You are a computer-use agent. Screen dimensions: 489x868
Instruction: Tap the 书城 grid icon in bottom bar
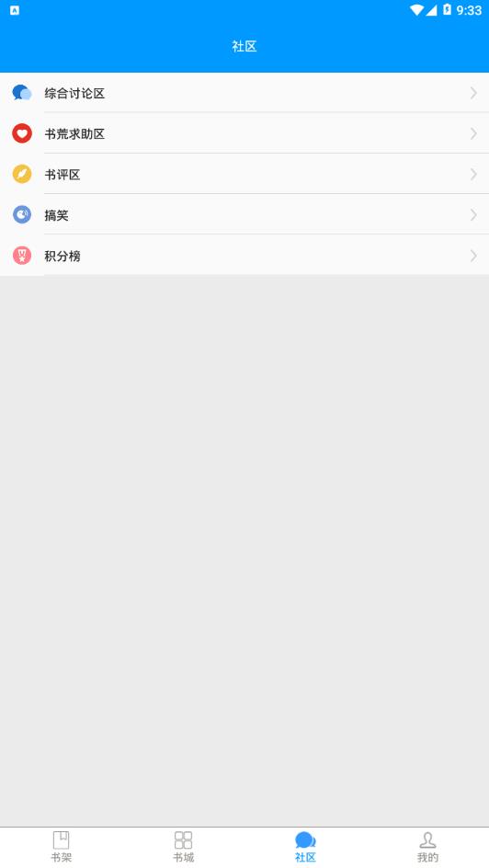tap(183, 839)
